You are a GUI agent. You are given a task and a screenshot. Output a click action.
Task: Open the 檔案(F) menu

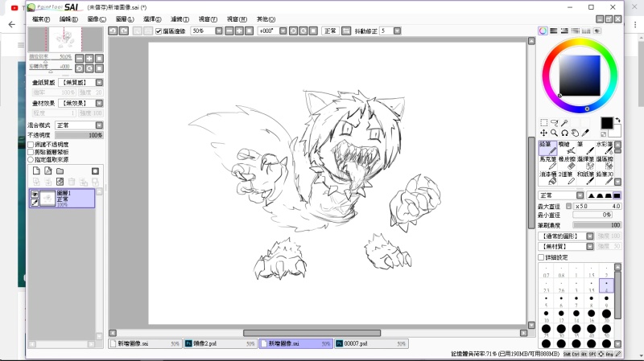coord(41,19)
